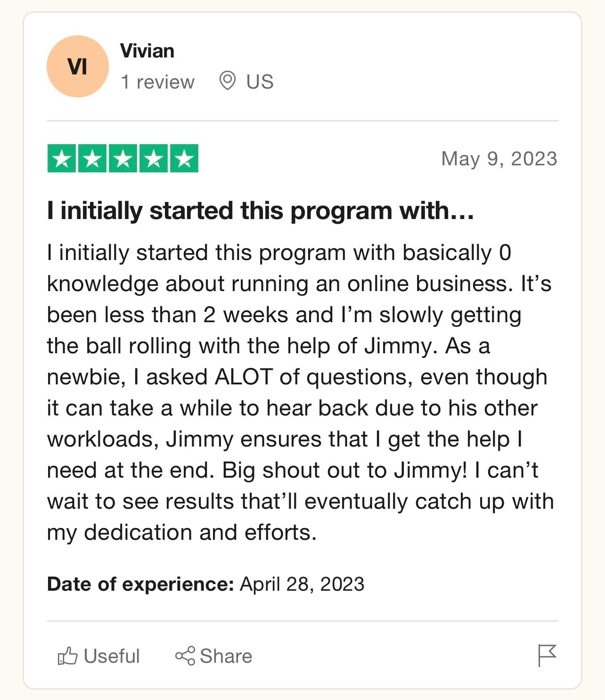Open the reviewer name Vivian
This screenshot has height=700, width=605.
(x=147, y=51)
